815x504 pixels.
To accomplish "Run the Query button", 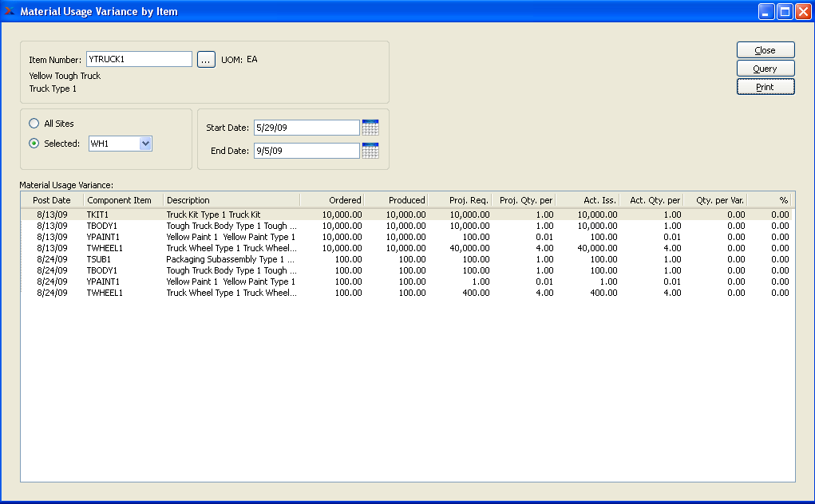I will coord(765,69).
